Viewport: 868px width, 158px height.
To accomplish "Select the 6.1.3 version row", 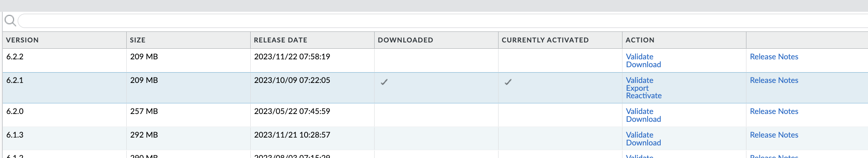I will (x=435, y=138).
